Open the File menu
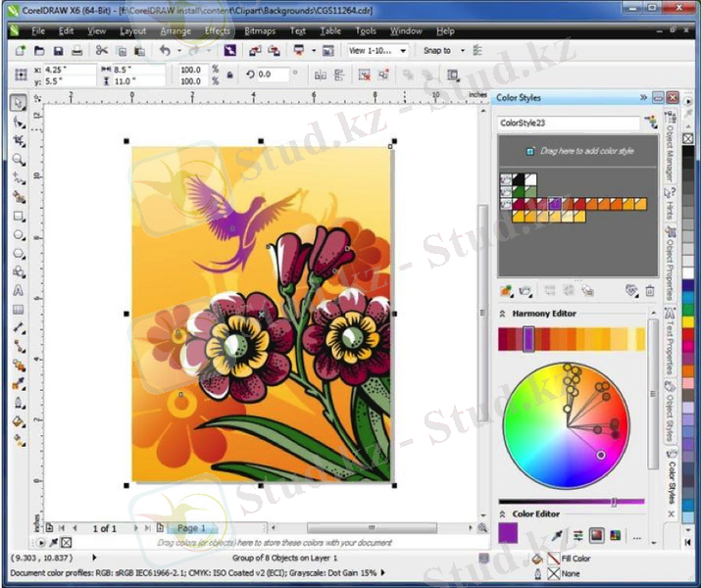702x588 pixels. click(38, 31)
